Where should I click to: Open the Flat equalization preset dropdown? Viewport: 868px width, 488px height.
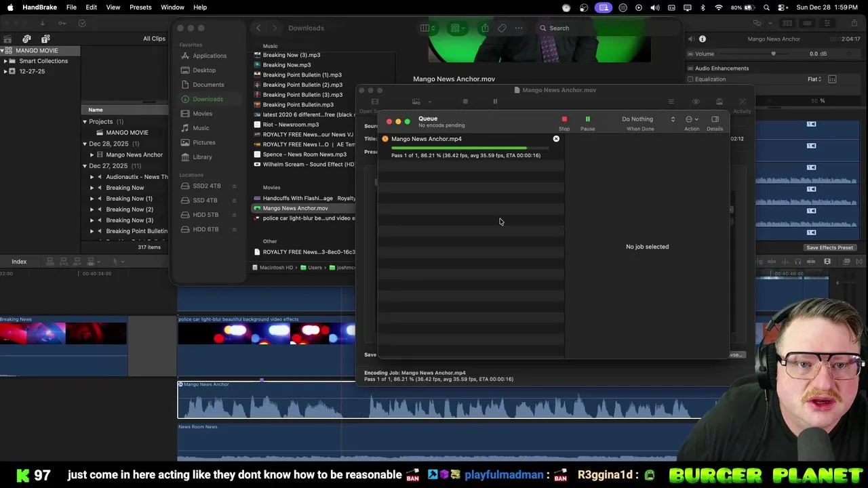coord(814,79)
